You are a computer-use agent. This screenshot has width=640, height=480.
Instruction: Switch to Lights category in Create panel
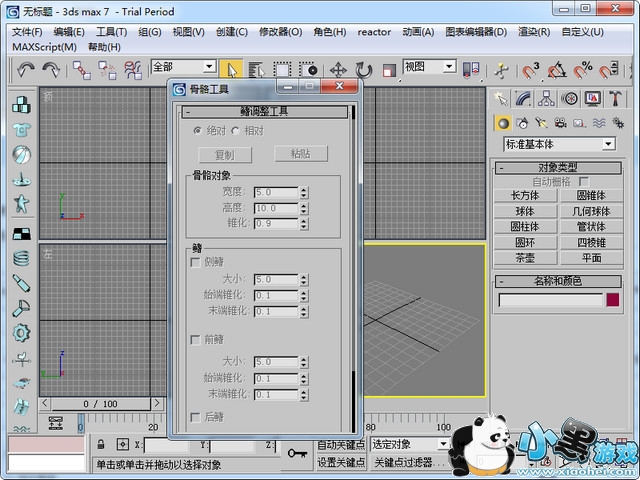pos(543,123)
